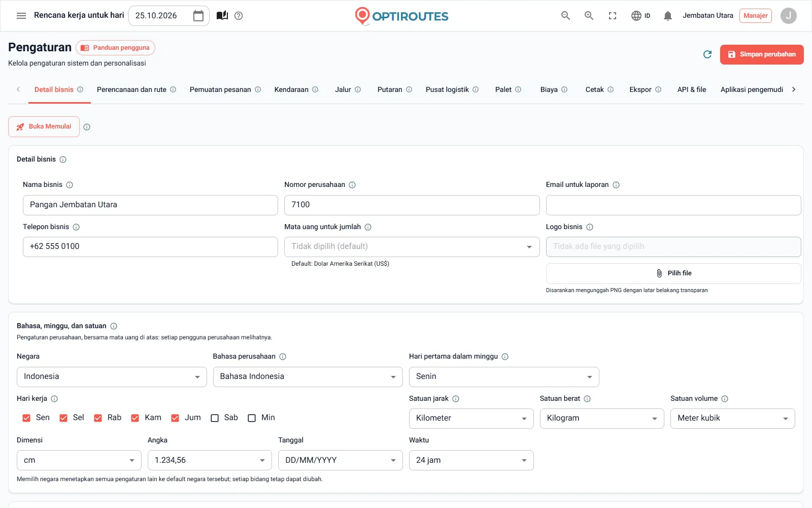Open Tanggal format dropdown
This screenshot has width=812, height=508.
coord(340,460)
